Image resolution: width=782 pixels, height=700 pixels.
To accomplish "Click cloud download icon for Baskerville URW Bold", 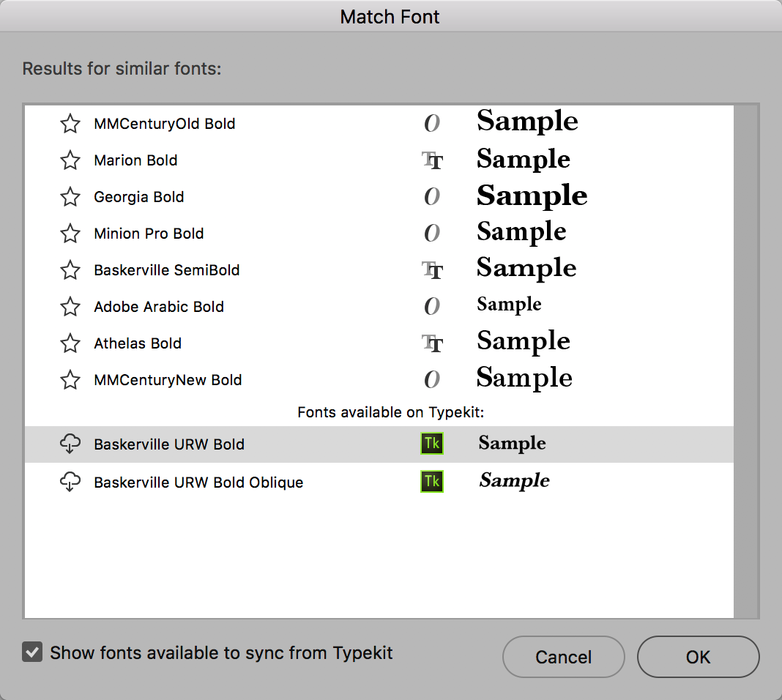I will tap(70, 444).
